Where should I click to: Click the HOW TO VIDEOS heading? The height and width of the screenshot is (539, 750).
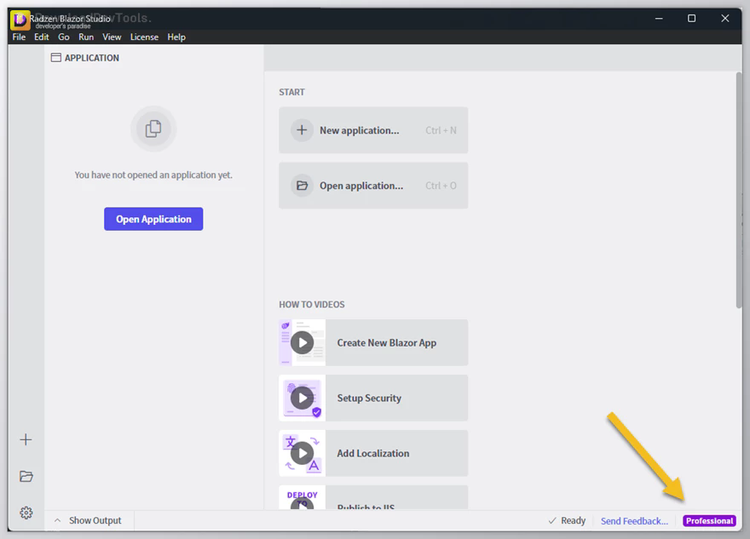point(312,305)
